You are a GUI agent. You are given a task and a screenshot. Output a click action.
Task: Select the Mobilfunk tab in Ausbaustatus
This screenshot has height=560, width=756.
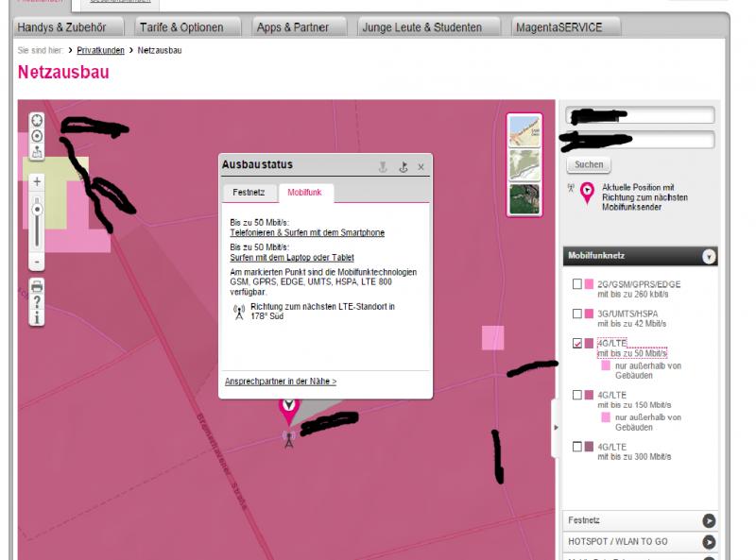click(x=304, y=193)
